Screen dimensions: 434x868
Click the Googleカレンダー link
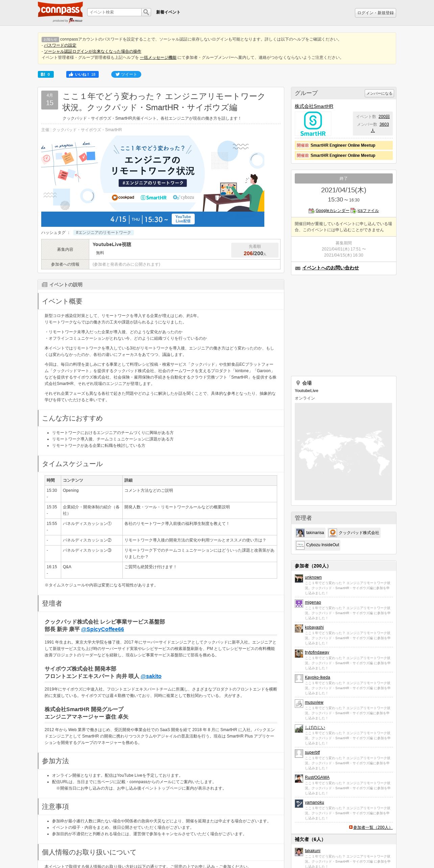click(x=332, y=211)
